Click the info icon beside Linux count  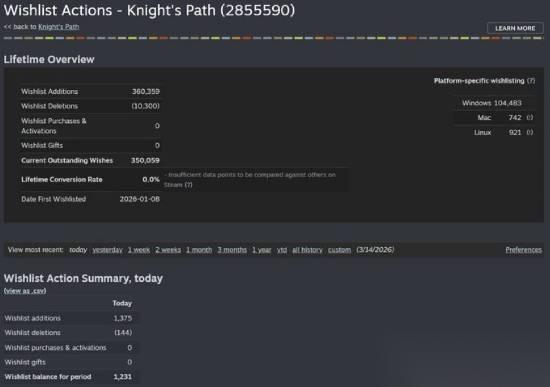coord(530,132)
